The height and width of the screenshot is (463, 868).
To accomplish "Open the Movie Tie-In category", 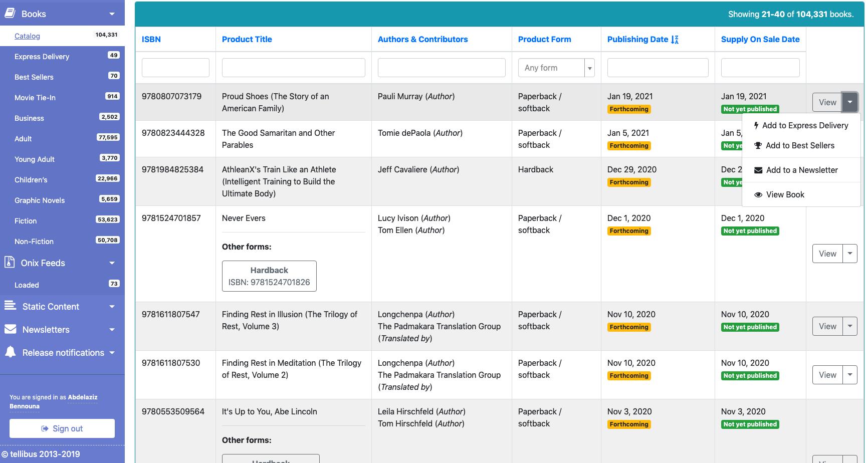I will [35, 98].
